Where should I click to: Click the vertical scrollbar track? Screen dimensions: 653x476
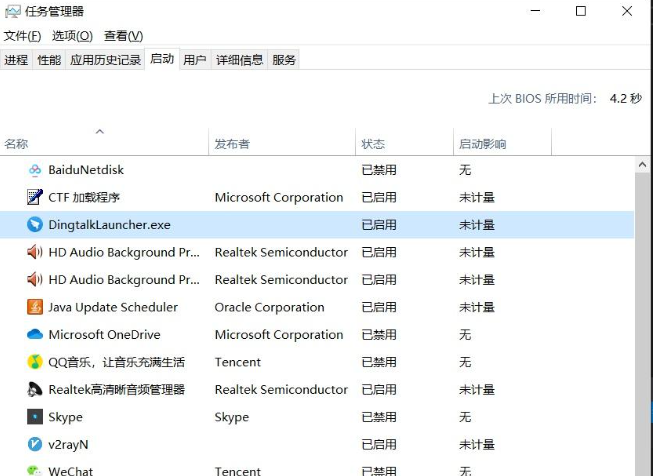coord(642,325)
